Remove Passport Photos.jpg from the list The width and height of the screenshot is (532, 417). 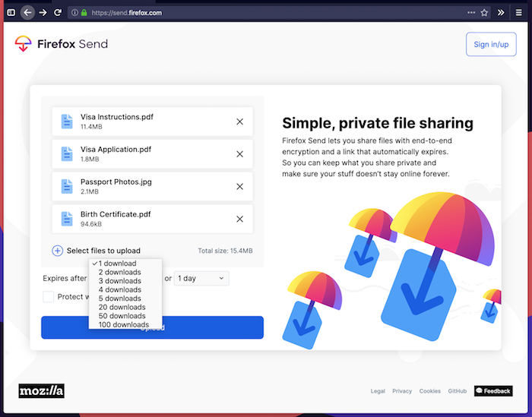click(239, 186)
